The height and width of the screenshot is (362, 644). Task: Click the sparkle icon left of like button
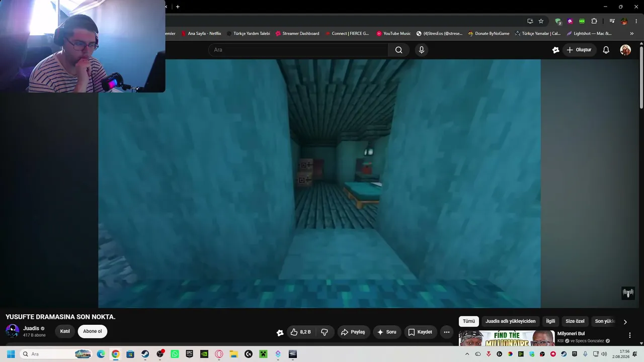coord(280,332)
